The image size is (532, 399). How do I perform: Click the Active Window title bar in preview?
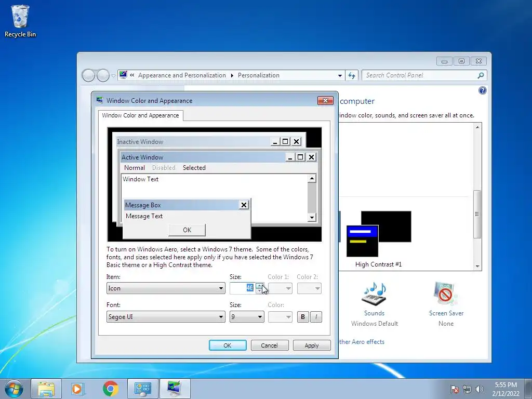pyautogui.click(x=203, y=157)
